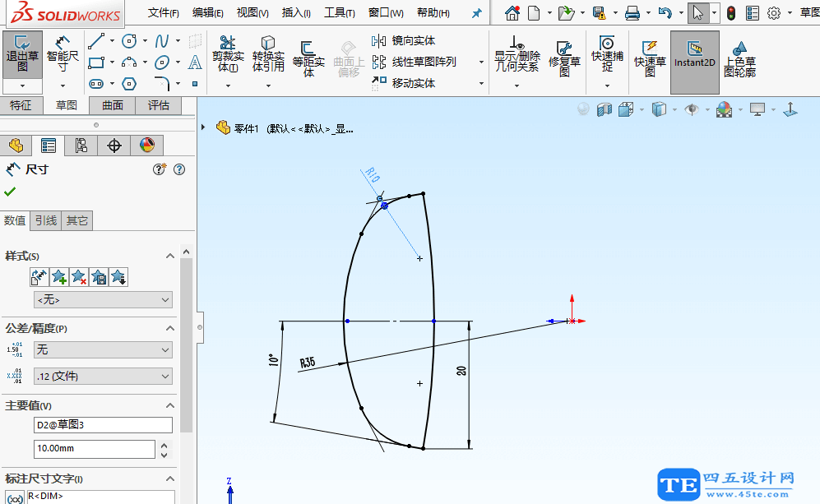Click the D2@草图3 dimension name field
Screen dimensions: 820x504
pos(103,424)
